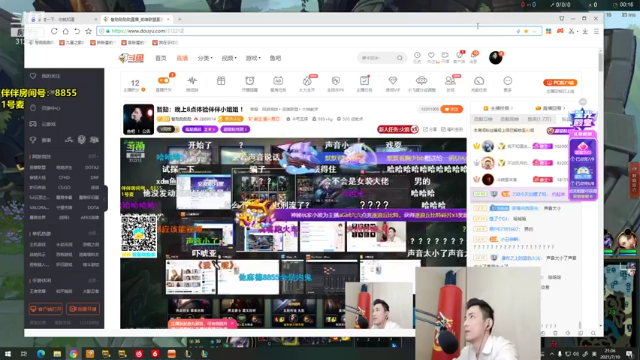Switch to the first browser tab
Image resolution: width=640 pixels, height=360 pixels.
click(63, 19)
